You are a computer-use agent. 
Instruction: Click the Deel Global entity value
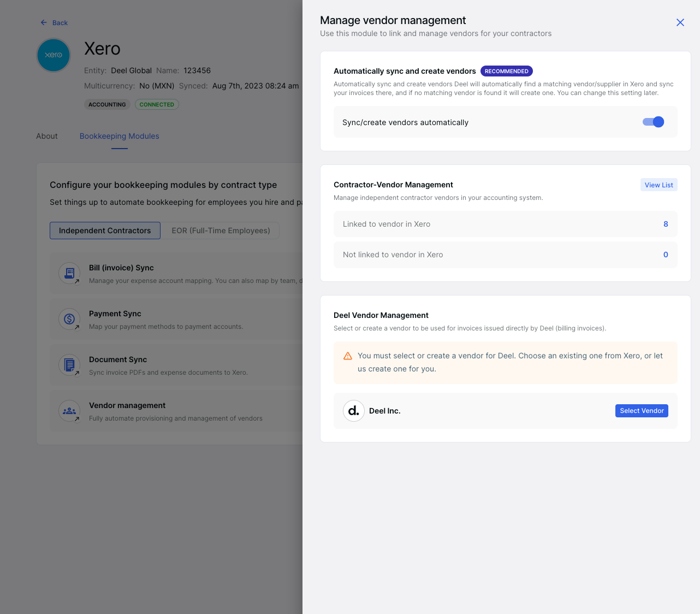(131, 70)
